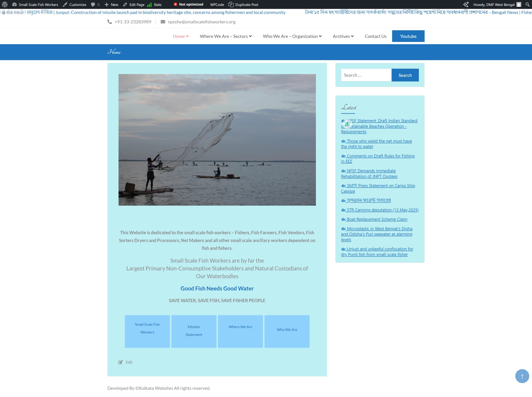This screenshot has height=397, width=532.
Task: Click the Duplicate Post icon
Action: click(231, 4)
